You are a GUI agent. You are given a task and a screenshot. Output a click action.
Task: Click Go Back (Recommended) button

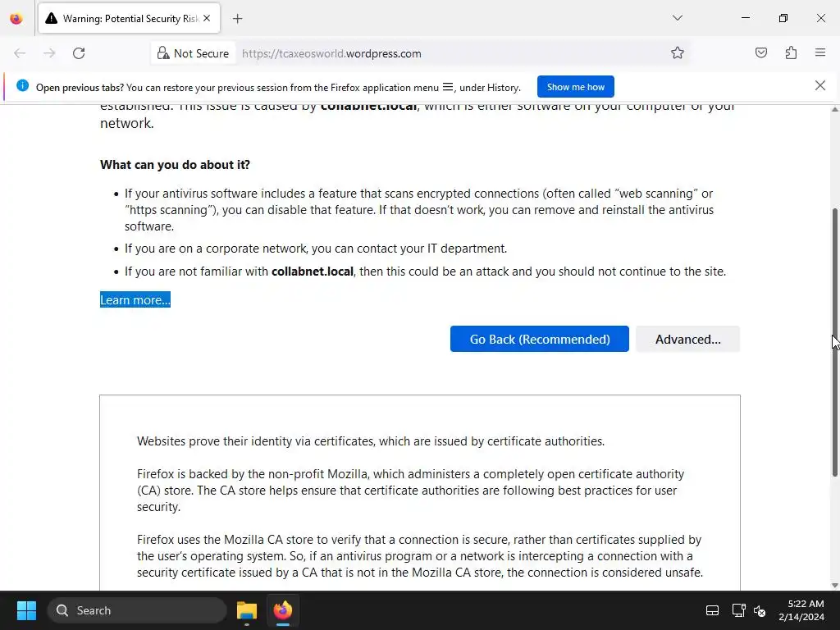pos(540,339)
